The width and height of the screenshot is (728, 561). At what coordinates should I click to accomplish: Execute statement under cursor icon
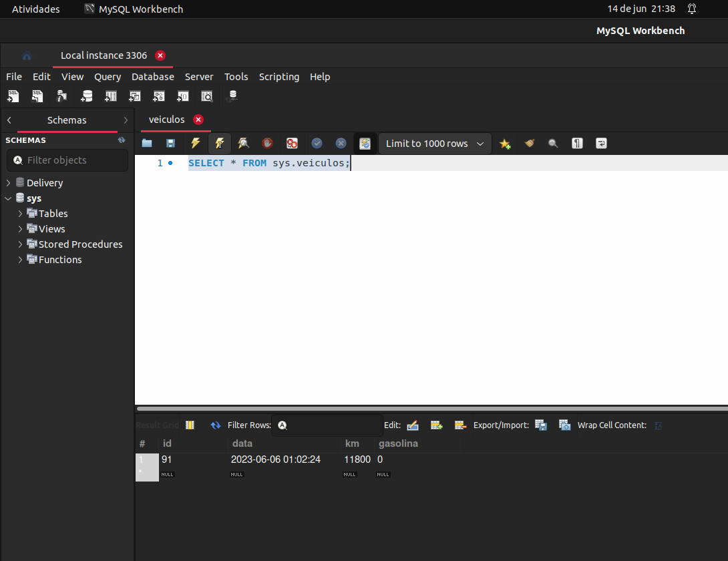(x=220, y=143)
